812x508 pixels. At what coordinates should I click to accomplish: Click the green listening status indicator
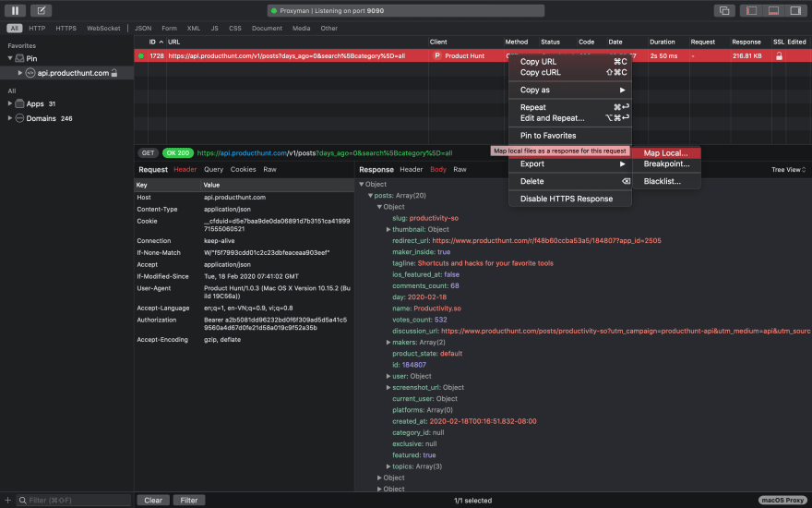(x=274, y=10)
